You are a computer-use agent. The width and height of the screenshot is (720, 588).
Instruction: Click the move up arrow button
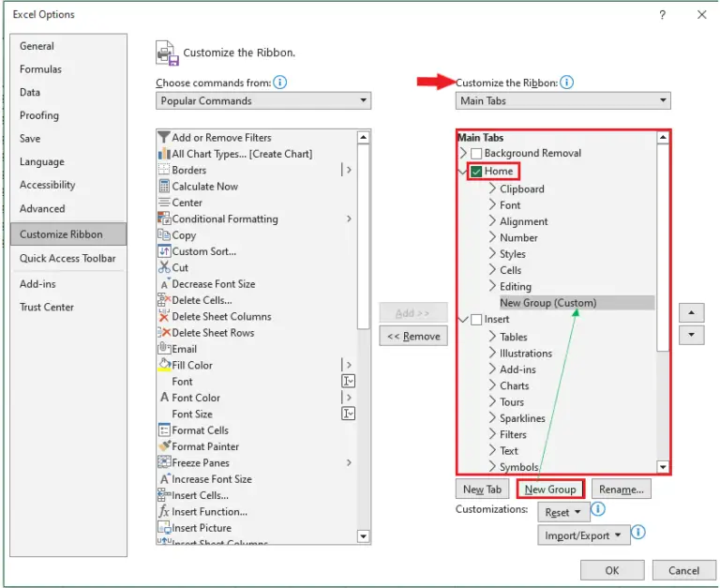tap(691, 313)
